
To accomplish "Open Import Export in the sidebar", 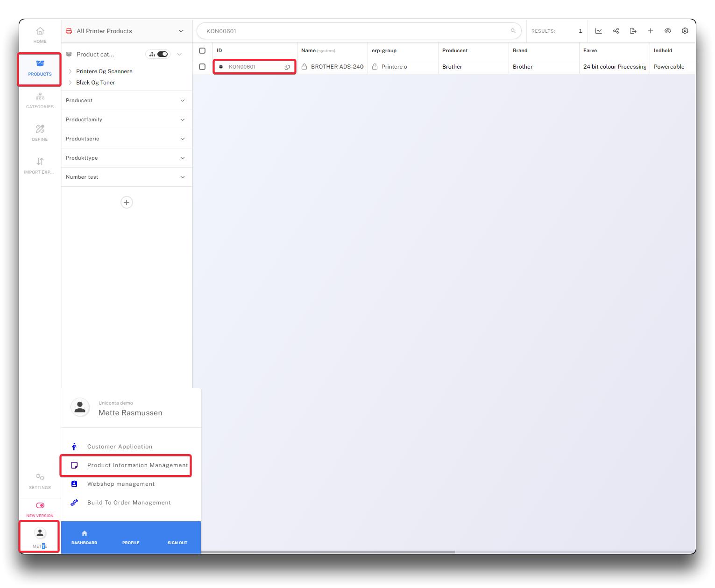I will pyautogui.click(x=40, y=166).
